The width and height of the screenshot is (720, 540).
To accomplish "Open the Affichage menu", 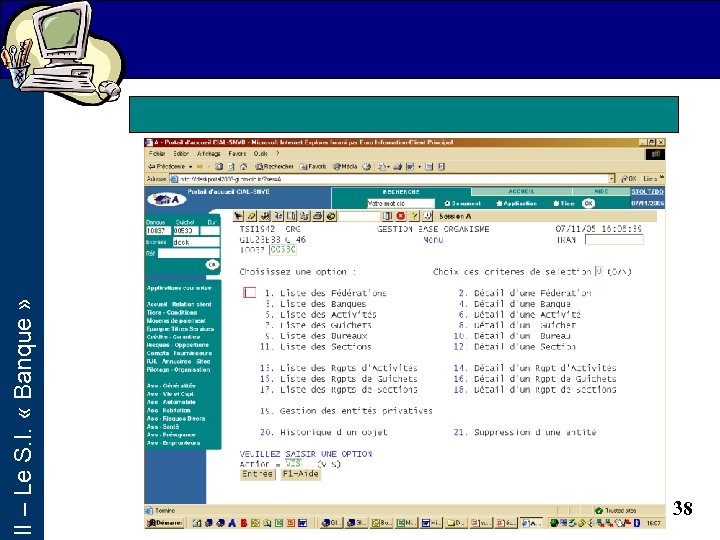I will coord(208,154).
